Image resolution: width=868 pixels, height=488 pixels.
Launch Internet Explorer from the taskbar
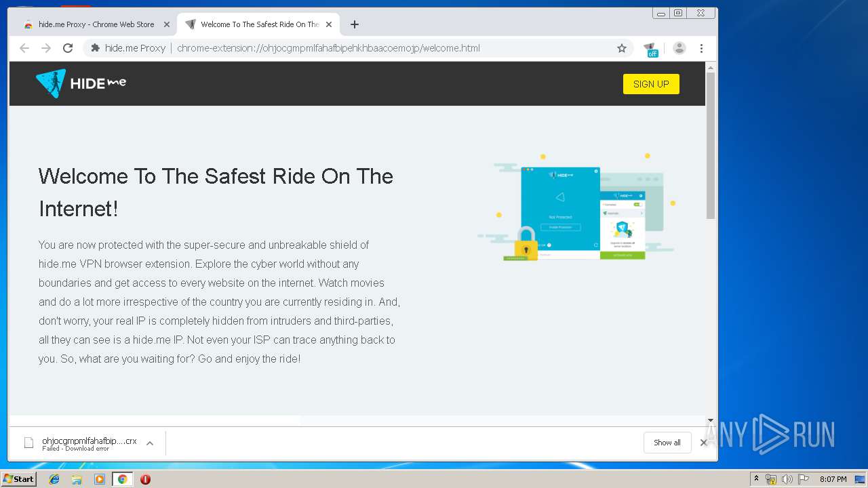pyautogui.click(x=54, y=479)
